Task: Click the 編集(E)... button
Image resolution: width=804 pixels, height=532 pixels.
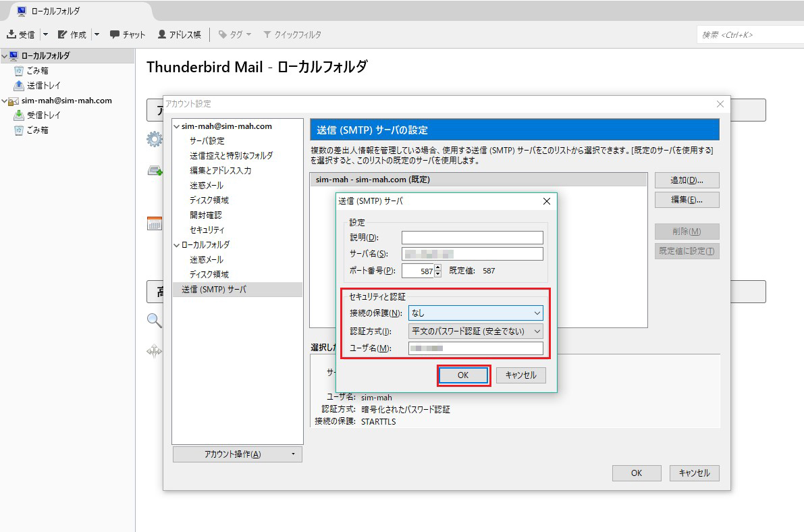Action: (x=687, y=200)
